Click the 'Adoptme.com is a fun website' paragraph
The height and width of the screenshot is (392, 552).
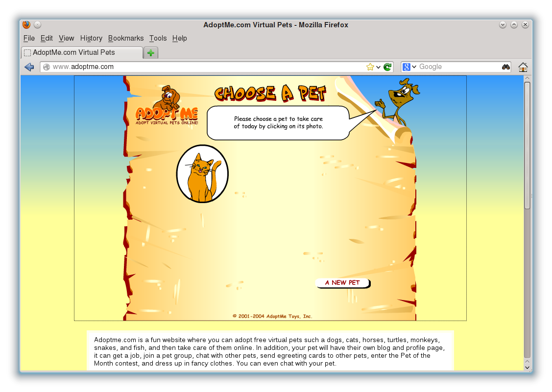tap(270, 351)
